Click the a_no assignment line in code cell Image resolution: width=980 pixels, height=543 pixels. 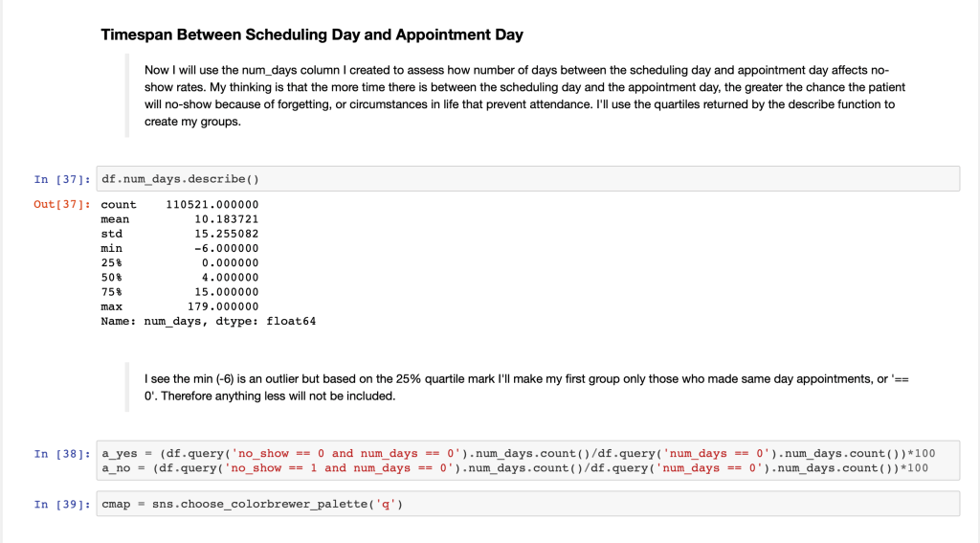515,467
